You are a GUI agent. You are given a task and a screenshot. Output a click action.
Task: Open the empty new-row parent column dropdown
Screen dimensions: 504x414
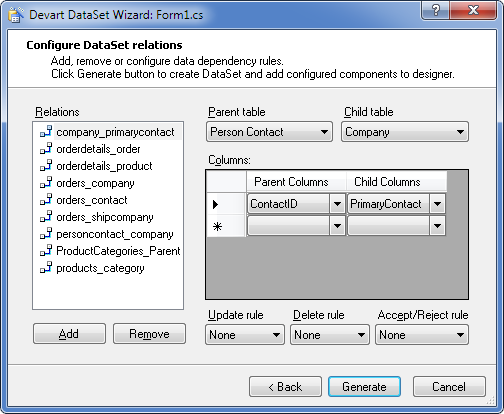[x=337, y=226]
